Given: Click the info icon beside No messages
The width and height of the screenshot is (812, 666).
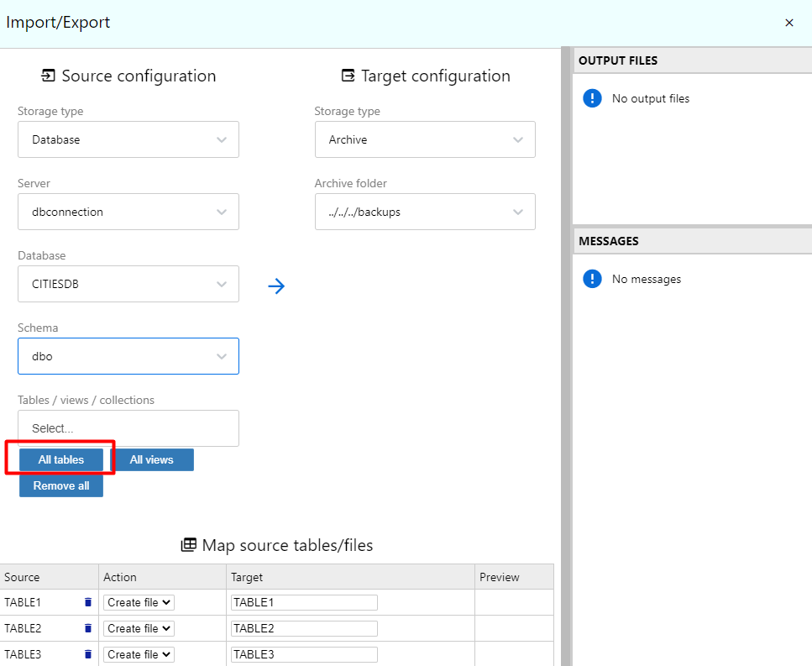Looking at the screenshot, I should [x=592, y=278].
